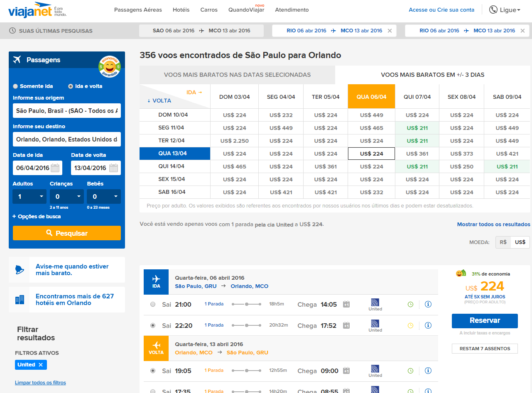Viewport: 532px width, 393px height.
Task: Click the clock icon beside Suas Últimas Pesquisas
Action: (x=12, y=31)
